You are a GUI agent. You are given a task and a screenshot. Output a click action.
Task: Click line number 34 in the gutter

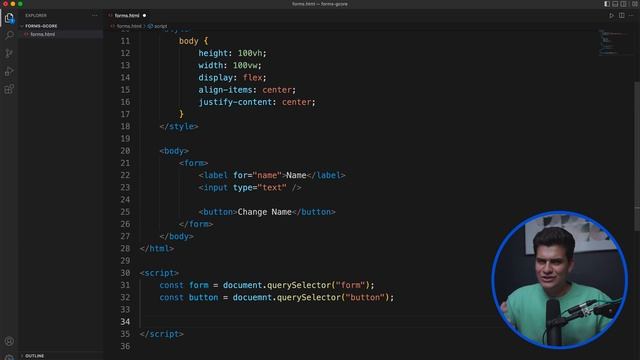[x=125, y=322]
